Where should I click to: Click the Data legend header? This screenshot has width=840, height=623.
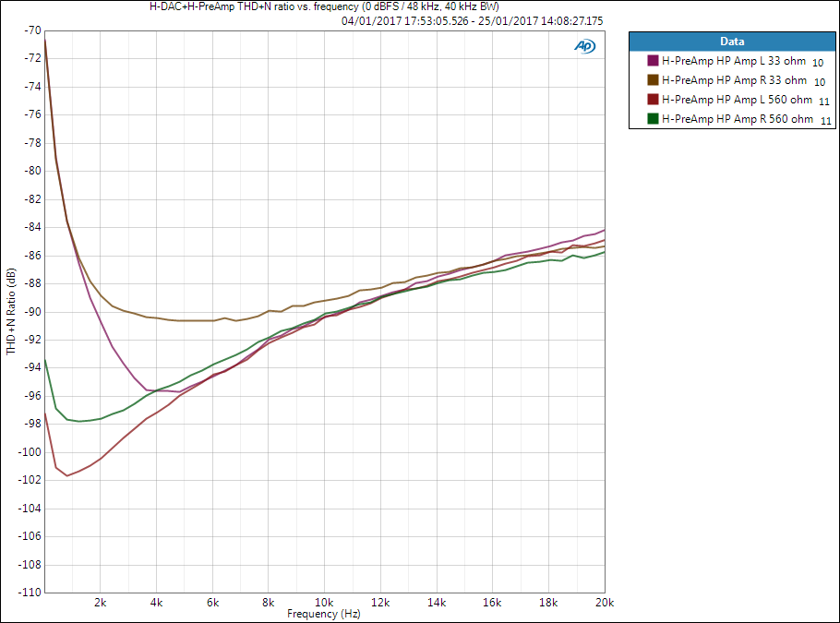pos(732,42)
